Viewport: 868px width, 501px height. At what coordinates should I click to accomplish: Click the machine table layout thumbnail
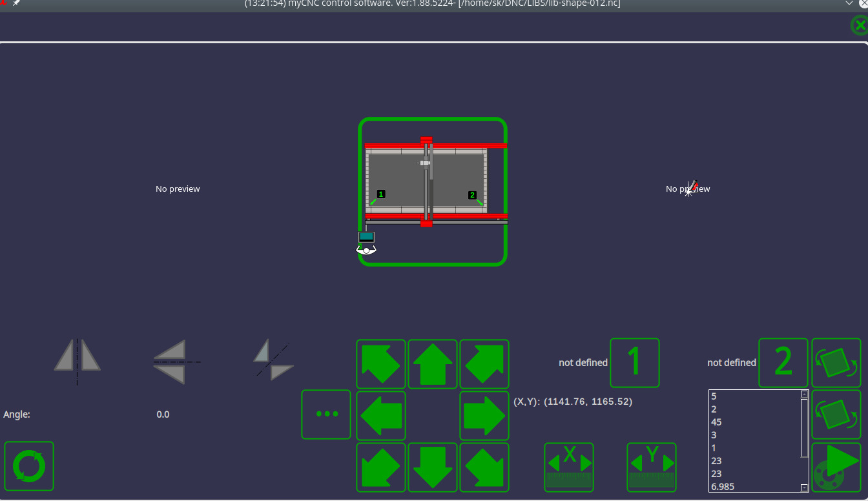[x=433, y=192]
